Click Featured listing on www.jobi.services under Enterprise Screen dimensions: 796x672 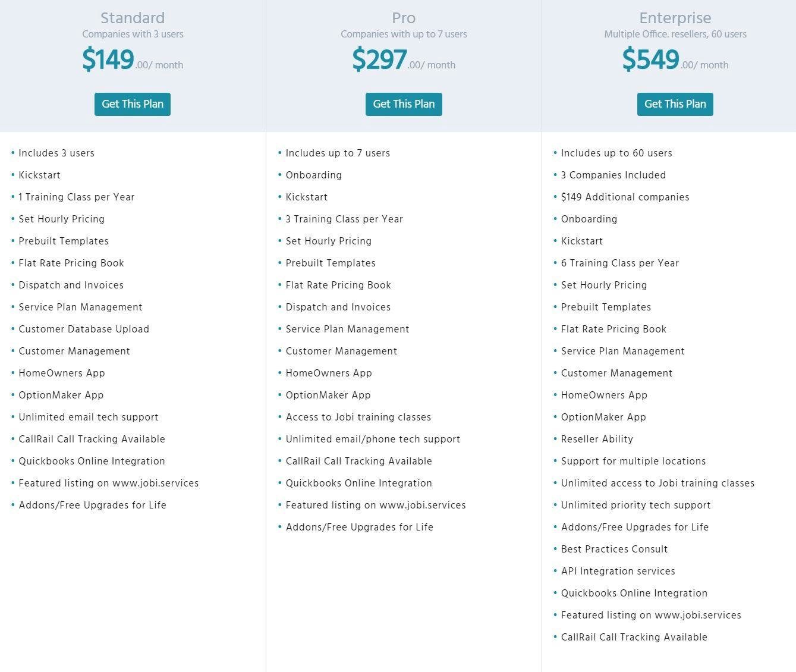[x=651, y=615]
